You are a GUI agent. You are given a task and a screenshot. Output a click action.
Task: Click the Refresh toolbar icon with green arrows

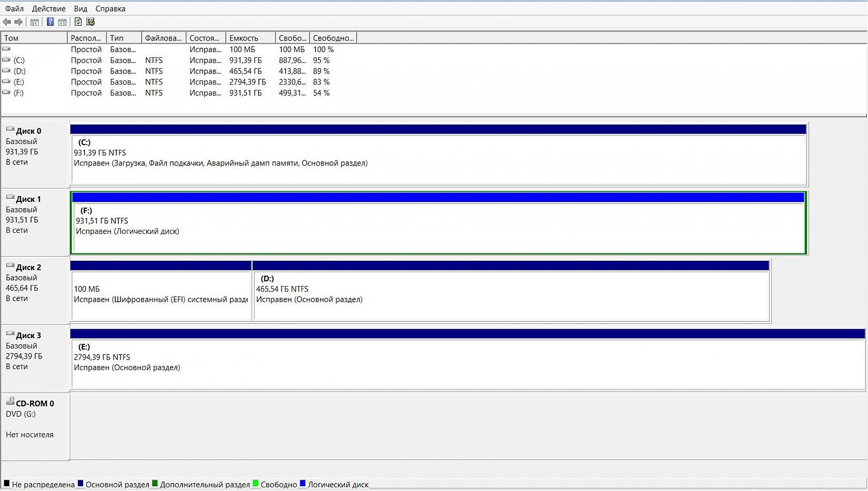[x=78, y=22]
